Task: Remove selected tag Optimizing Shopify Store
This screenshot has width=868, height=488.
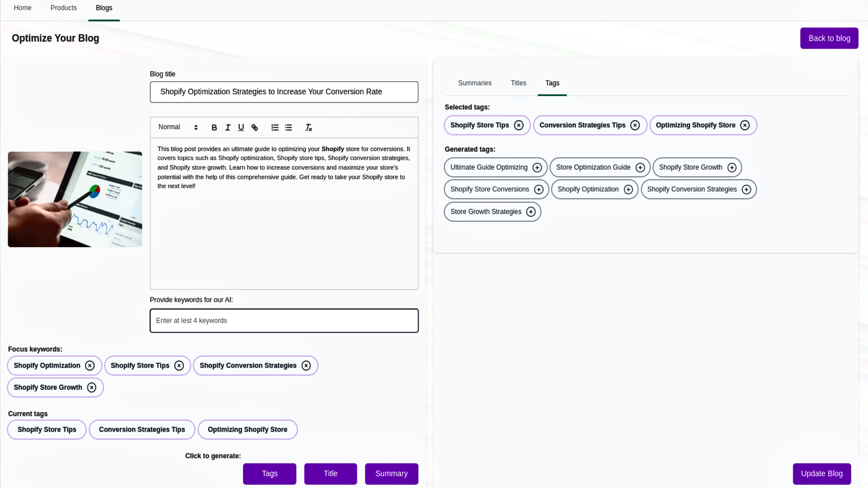Action: pyautogui.click(x=745, y=125)
